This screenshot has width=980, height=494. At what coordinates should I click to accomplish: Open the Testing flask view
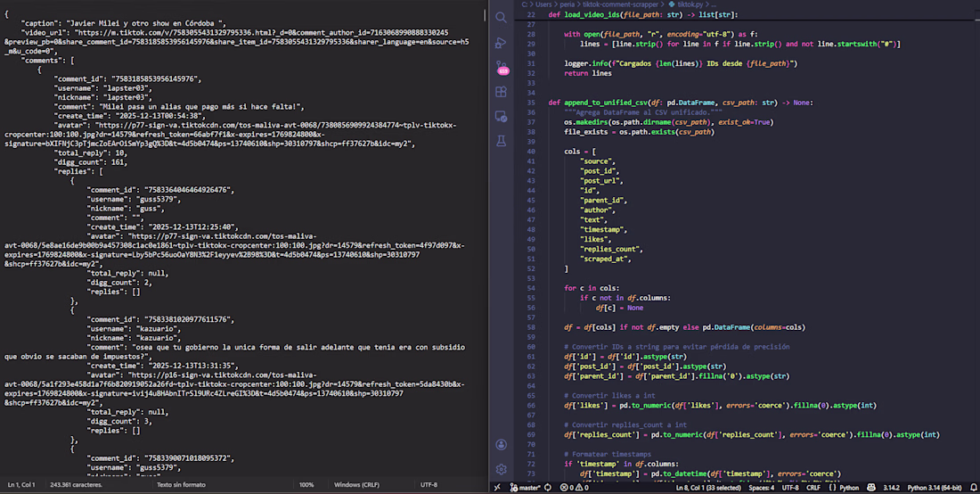coord(502,141)
